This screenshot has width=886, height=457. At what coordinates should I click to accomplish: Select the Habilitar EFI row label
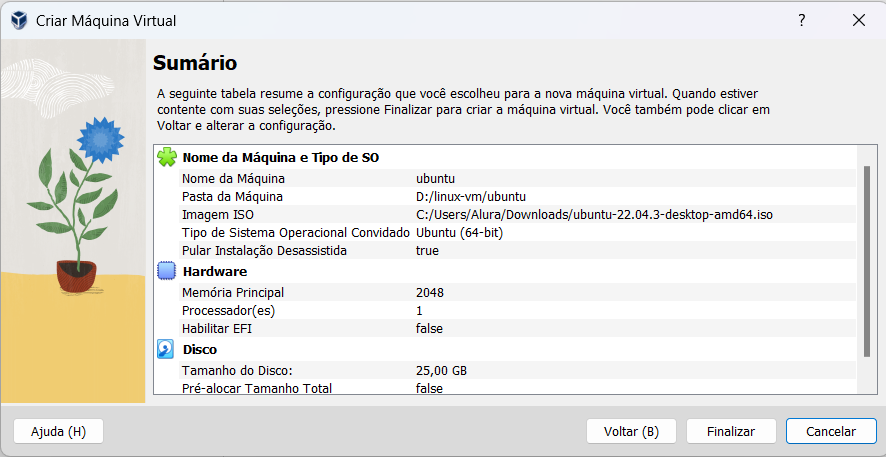point(217,328)
